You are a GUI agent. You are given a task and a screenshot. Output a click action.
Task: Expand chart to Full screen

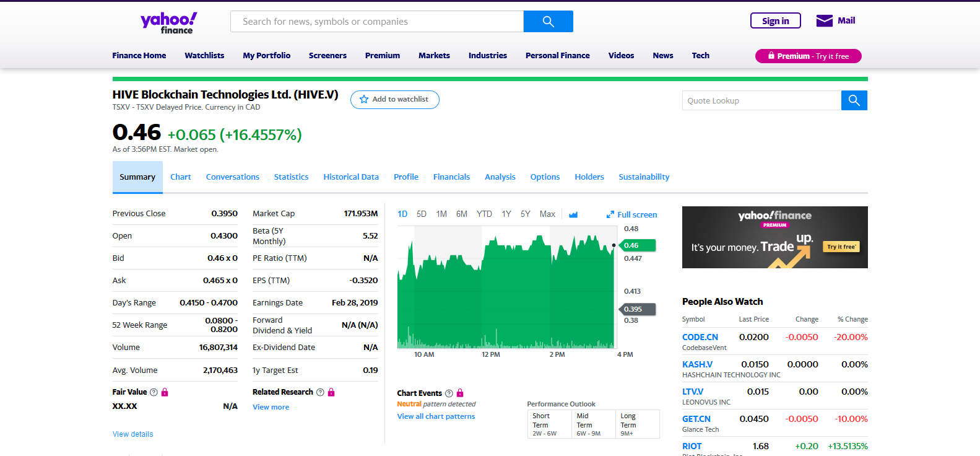click(631, 214)
